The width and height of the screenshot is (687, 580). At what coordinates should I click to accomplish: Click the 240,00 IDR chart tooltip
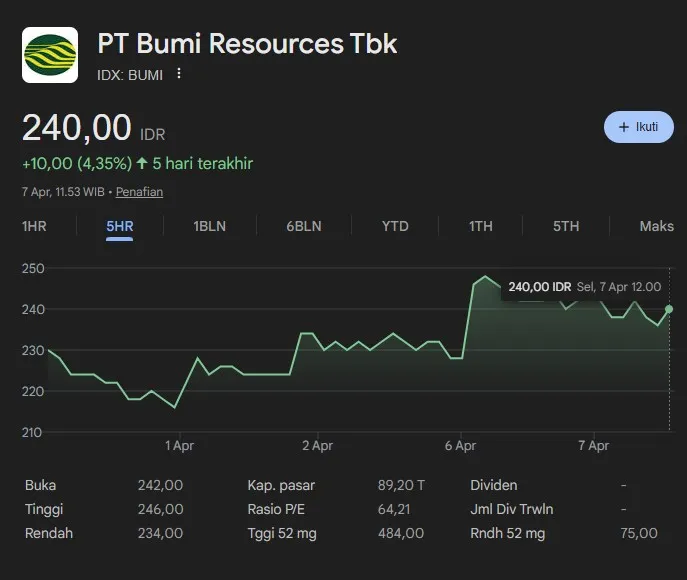point(584,287)
